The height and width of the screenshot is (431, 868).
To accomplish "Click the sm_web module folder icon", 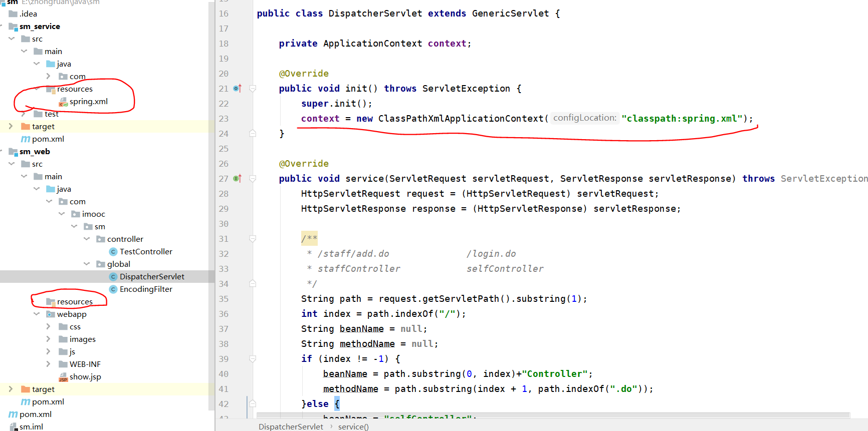I will [x=13, y=151].
